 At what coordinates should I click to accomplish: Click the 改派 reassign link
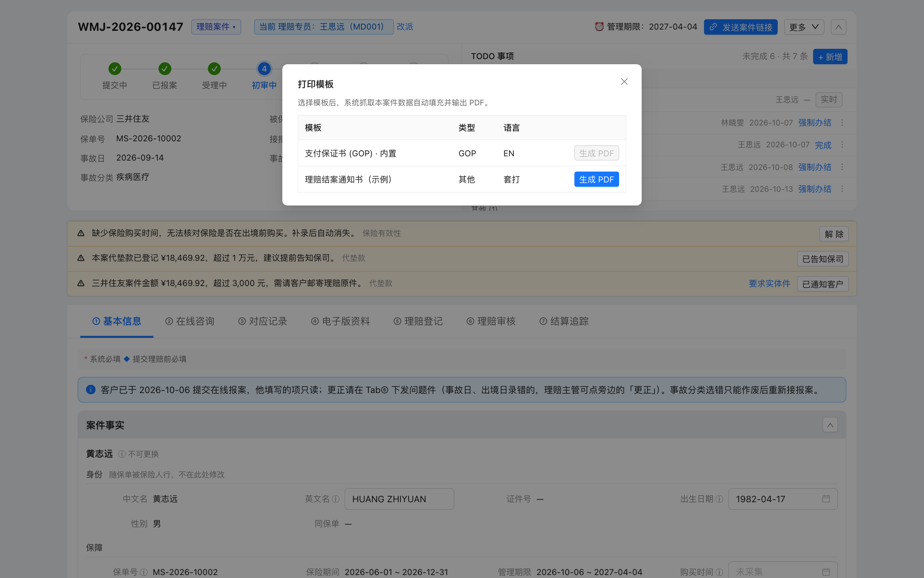(x=405, y=27)
